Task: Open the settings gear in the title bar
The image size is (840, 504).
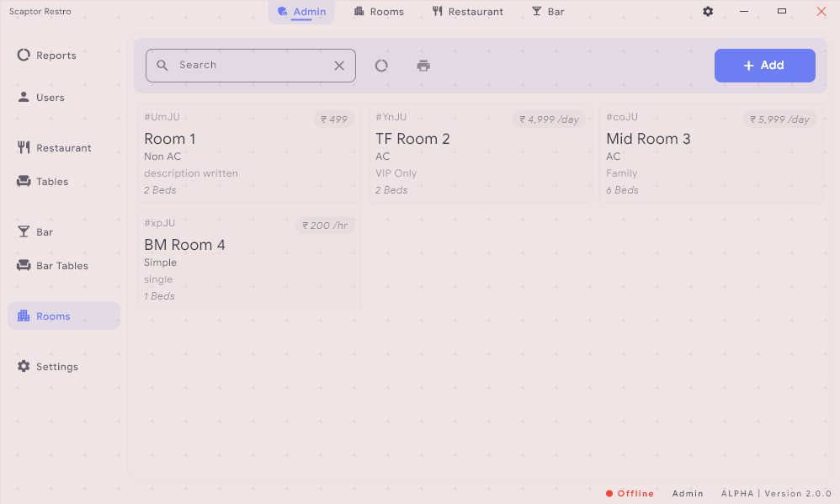Action: pos(708,12)
